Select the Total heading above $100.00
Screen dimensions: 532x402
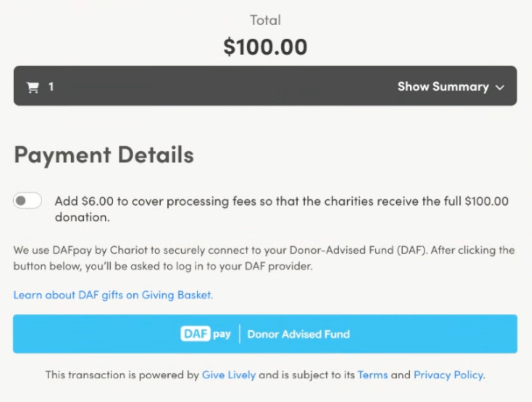(x=265, y=20)
